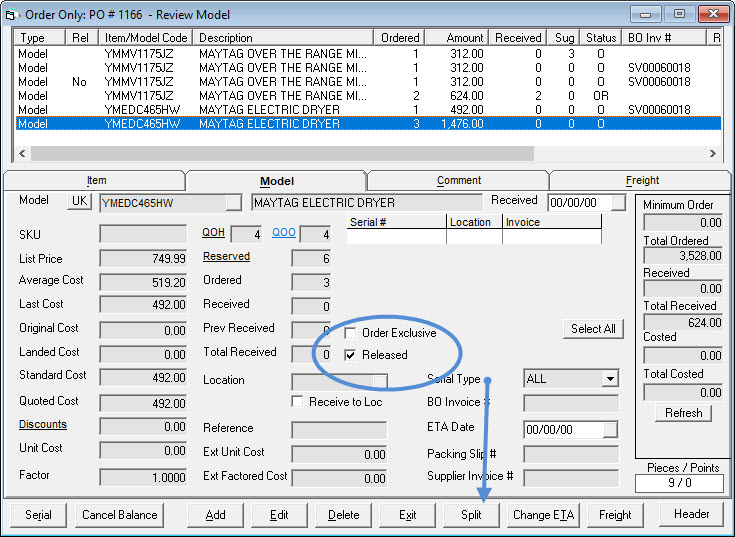Click the Exit button
Screen dimensions: 735x537
[x=407, y=515]
